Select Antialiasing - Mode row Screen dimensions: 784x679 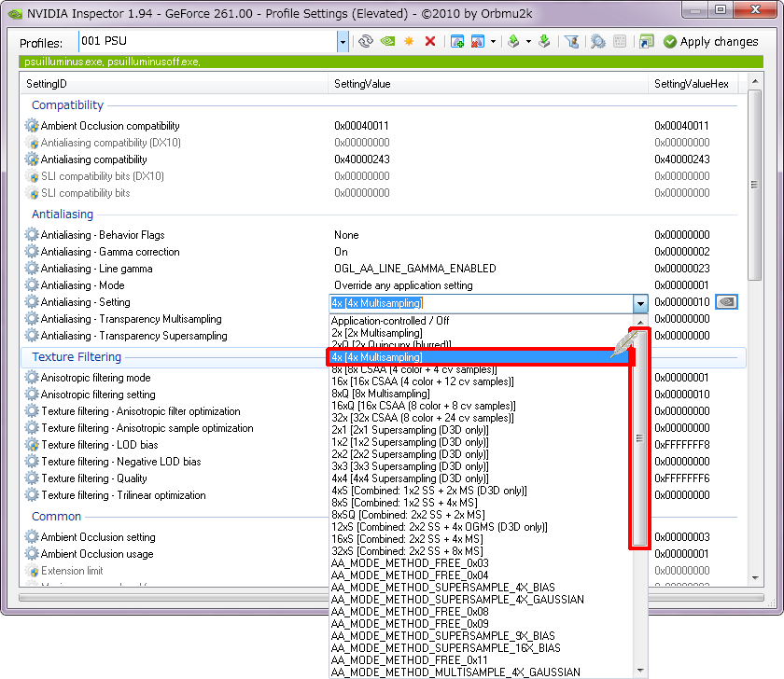pyautogui.click(x=380, y=285)
